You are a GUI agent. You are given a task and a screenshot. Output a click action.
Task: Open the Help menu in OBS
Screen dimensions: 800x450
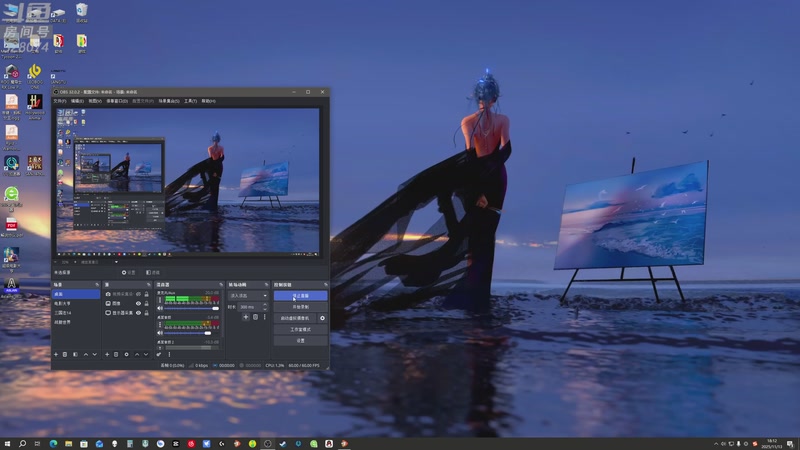208,101
